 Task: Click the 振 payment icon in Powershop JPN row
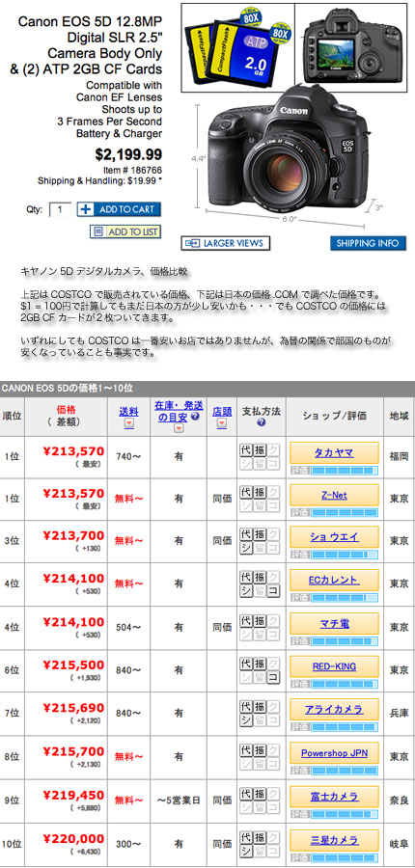260,751
